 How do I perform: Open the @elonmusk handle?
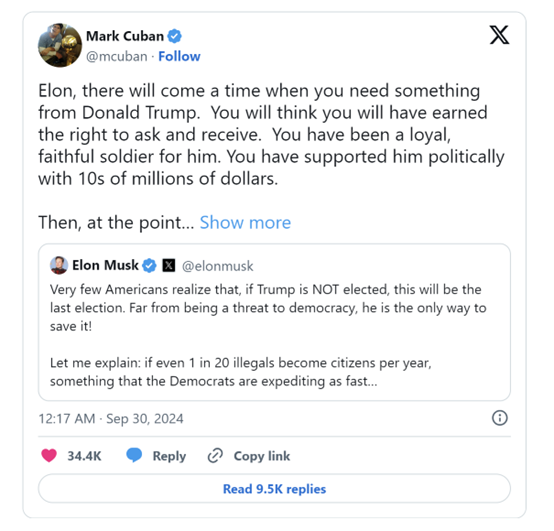[217, 266]
